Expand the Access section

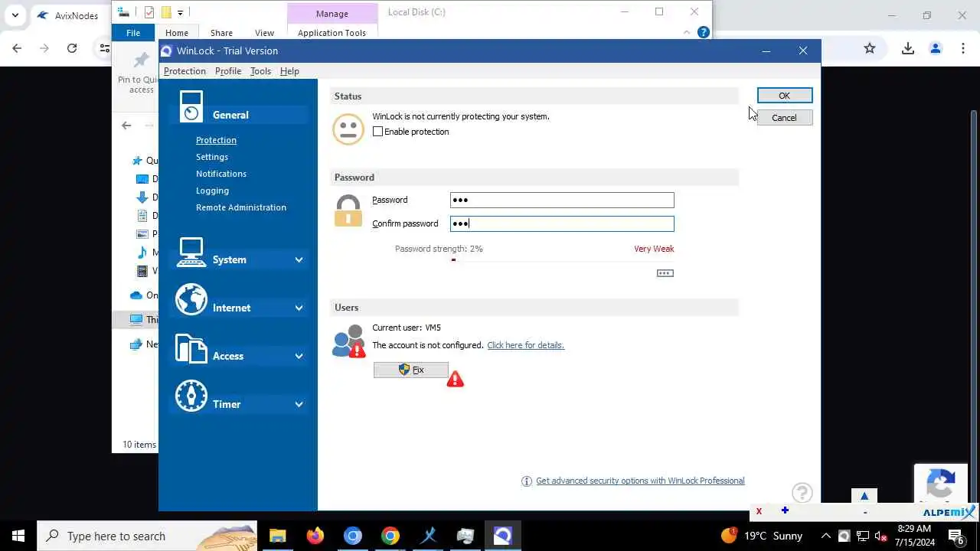pos(299,356)
